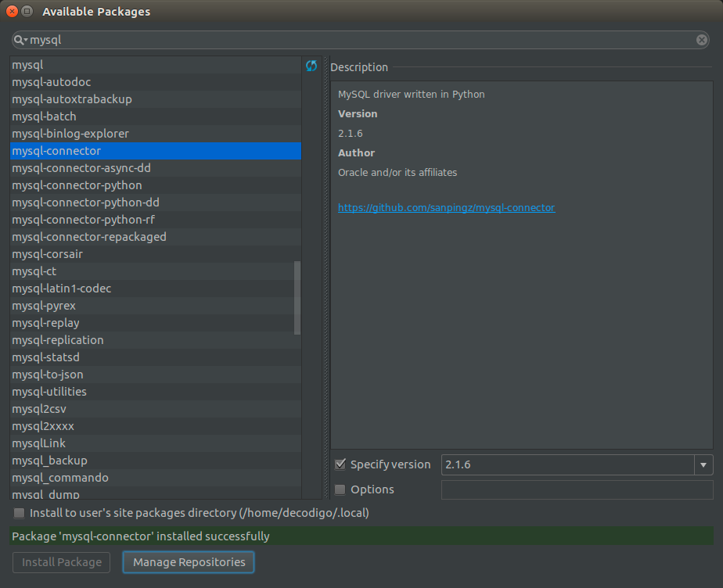Select mysql-connector-python in the list
The width and height of the screenshot is (723, 588).
[x=77, y=185]
